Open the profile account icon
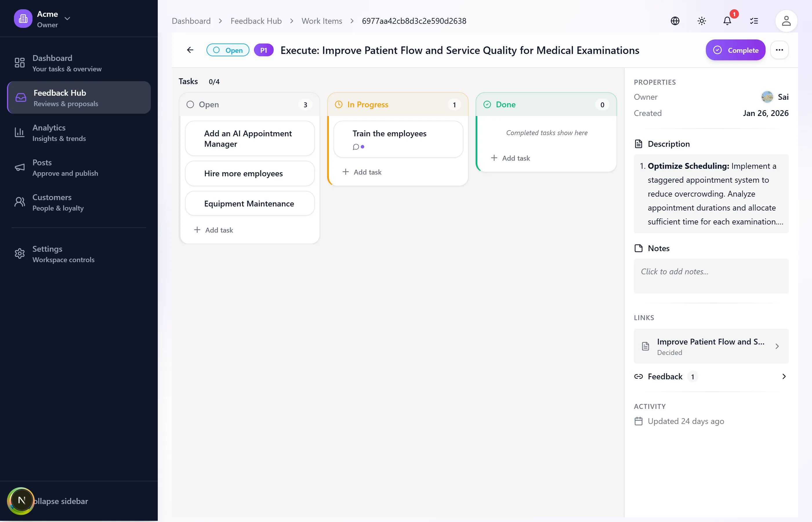Screen dimensions: 812x522 point(786,21)
